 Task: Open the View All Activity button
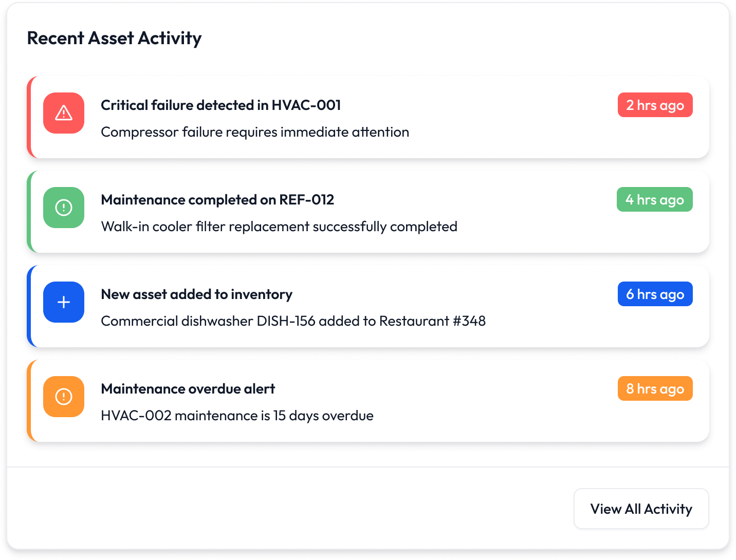pyautogui.click(x=641, y=509)
